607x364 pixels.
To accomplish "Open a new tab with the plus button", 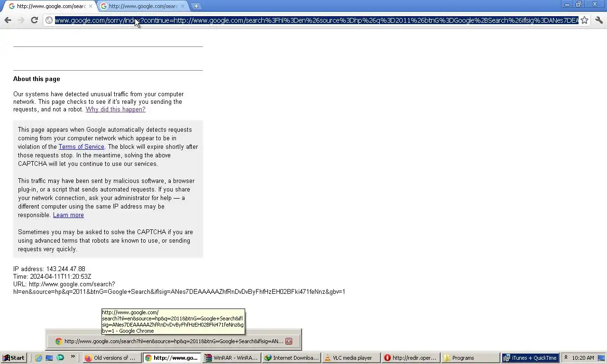I will tap(196, 6).
